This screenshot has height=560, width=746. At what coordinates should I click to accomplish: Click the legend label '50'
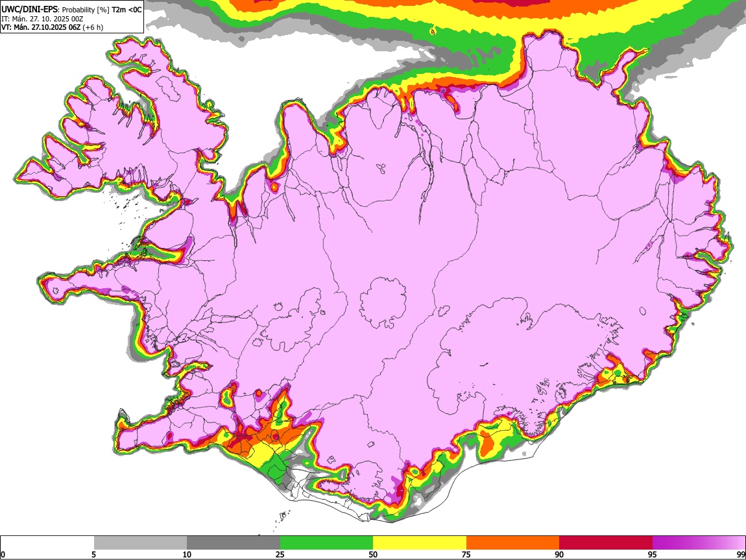tap(373, 555)
